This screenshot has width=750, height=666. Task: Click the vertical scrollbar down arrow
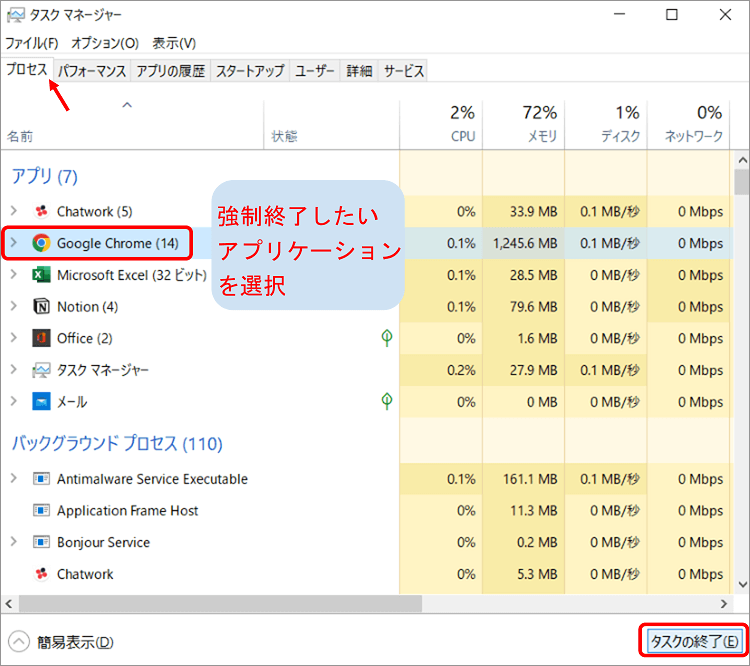coord(742,584)
